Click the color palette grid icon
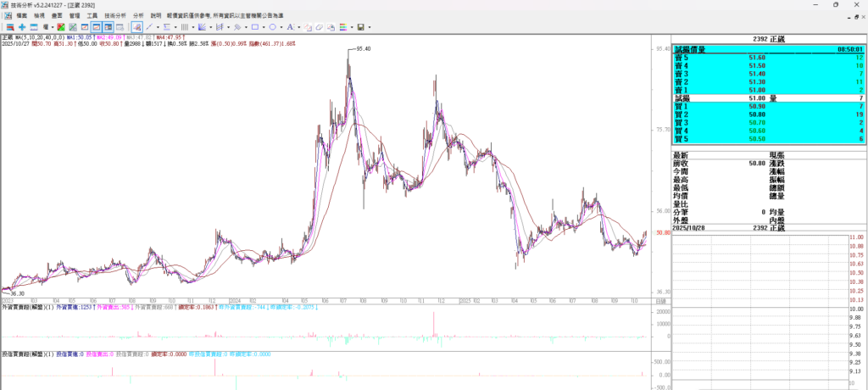Screen dimensions: 868x390 342,27
